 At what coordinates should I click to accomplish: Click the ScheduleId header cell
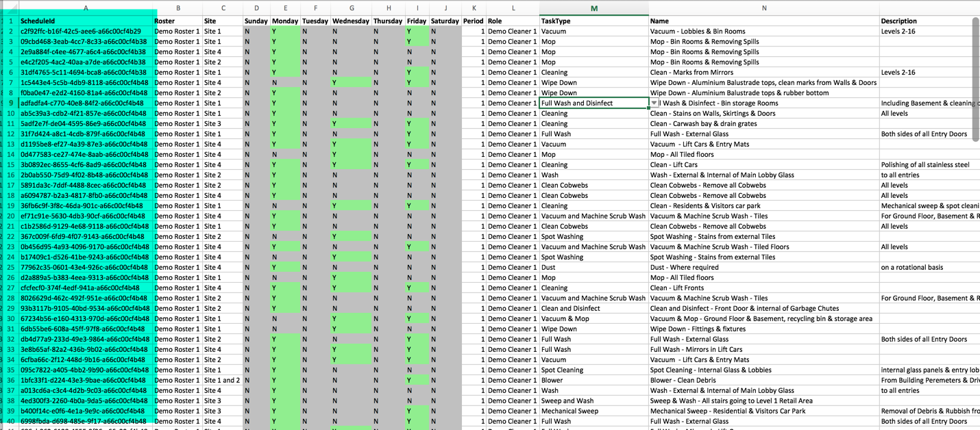86,21
